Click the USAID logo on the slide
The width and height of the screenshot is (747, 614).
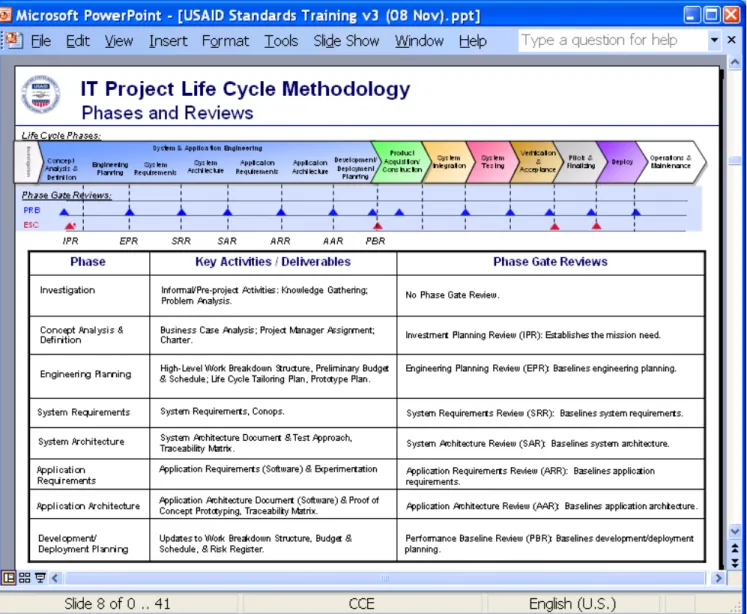[x=41, y=94]
